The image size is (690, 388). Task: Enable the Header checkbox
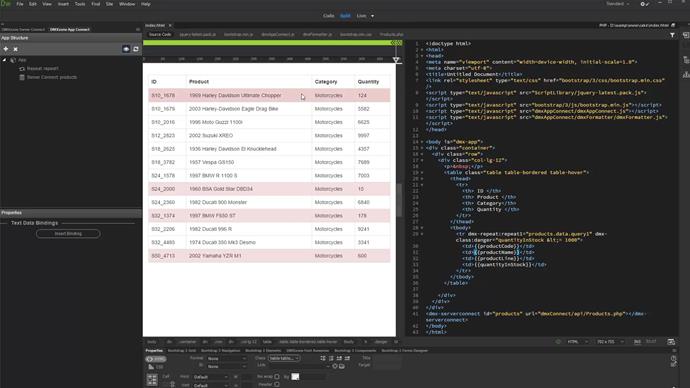277,384
